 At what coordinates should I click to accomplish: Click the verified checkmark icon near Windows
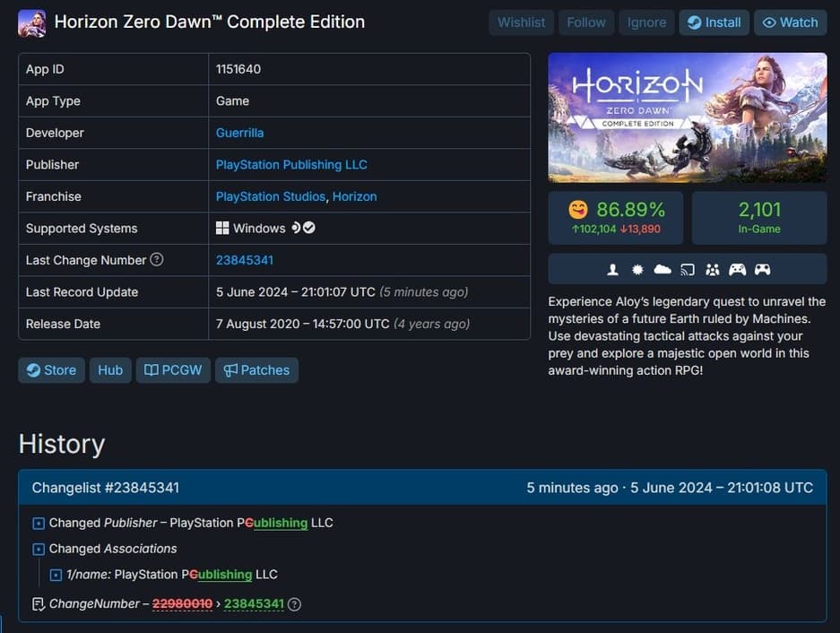coord(309,228)
